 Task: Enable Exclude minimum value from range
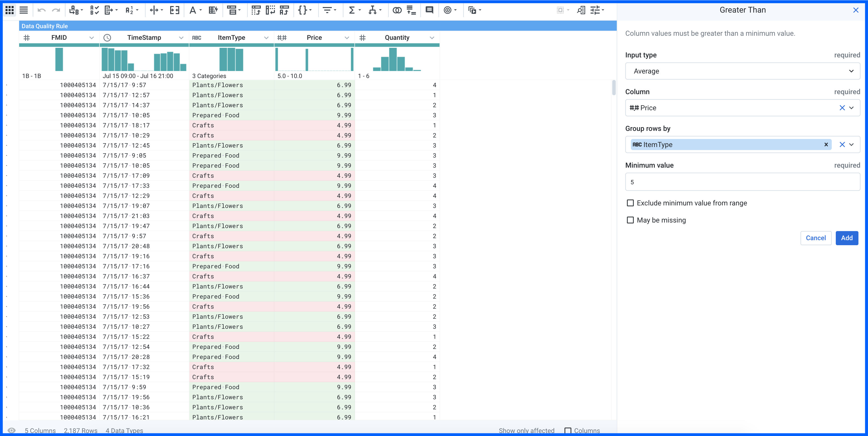coord(630,203)
